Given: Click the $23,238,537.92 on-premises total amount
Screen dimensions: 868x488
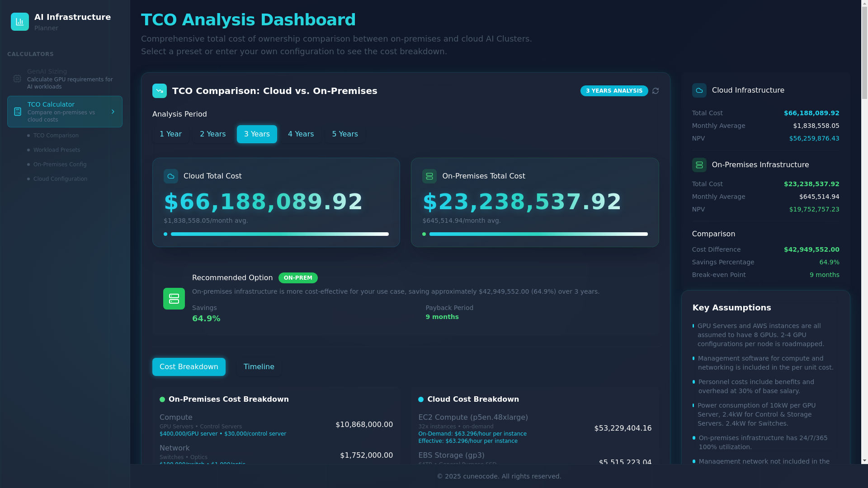Looking at the screenshot, I should point(522,202).
